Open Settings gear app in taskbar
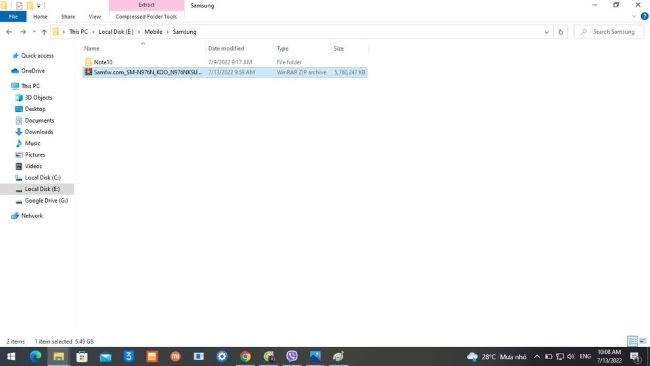This screenshot has height=366, width=650. [x=222, y=356]
